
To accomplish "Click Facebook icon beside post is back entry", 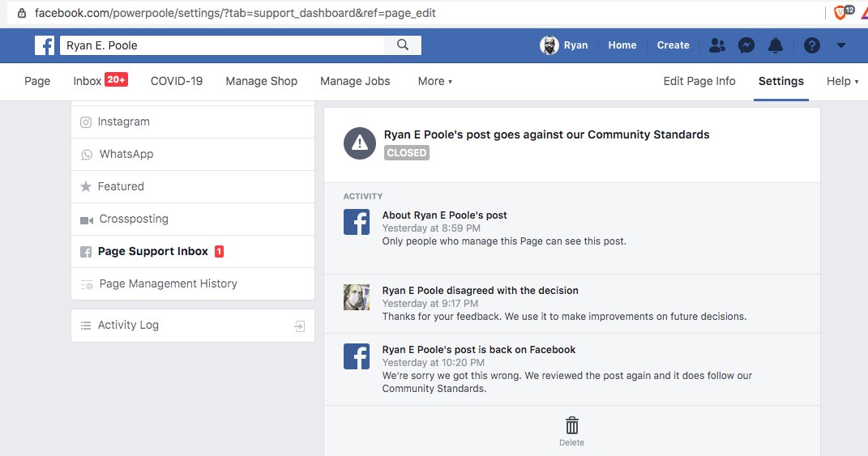I will 357,356.
